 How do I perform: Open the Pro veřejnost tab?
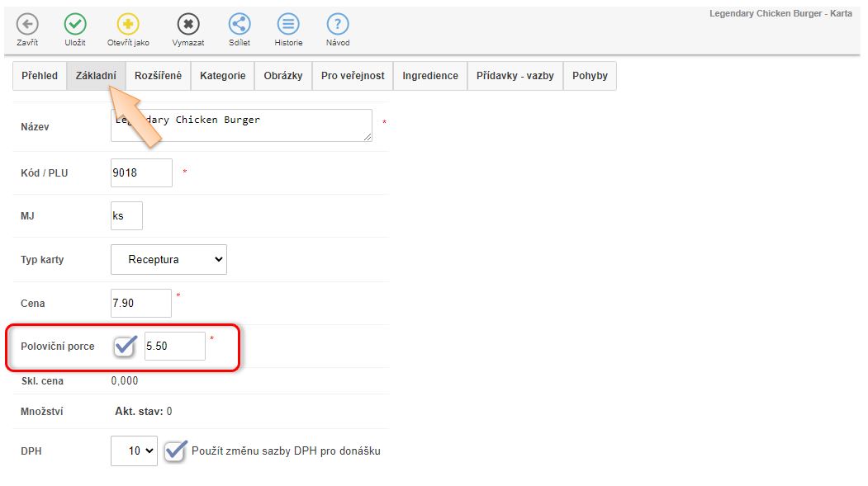click(353, 76)
